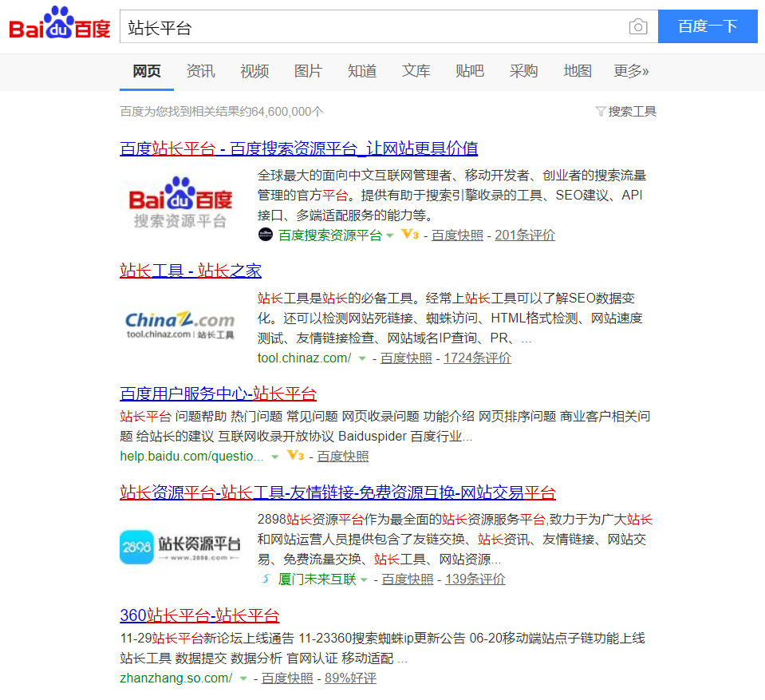The width and height of the screenshot is (765, 700).
Task: Switch to the 图片 tab
Action: 309,71
